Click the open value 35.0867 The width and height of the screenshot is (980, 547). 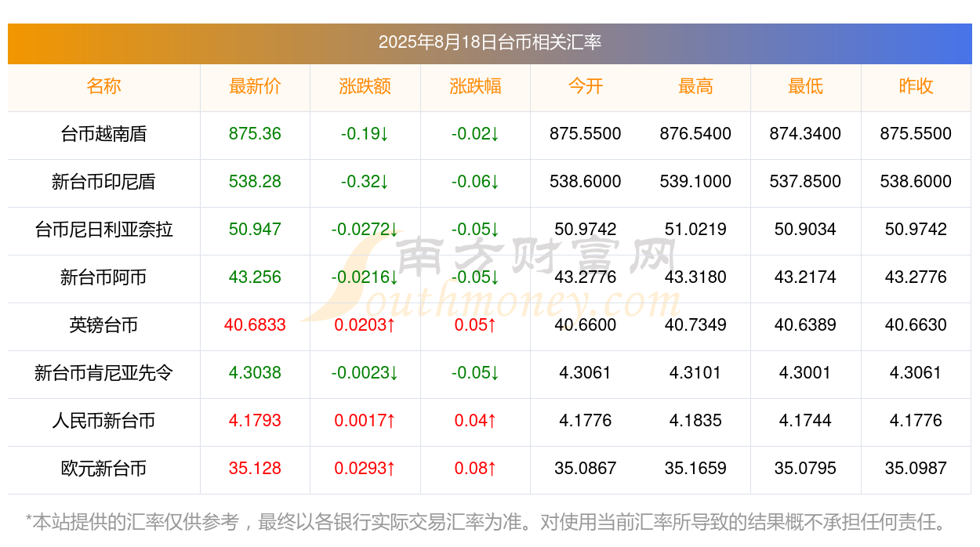click(x=585, y=469)
